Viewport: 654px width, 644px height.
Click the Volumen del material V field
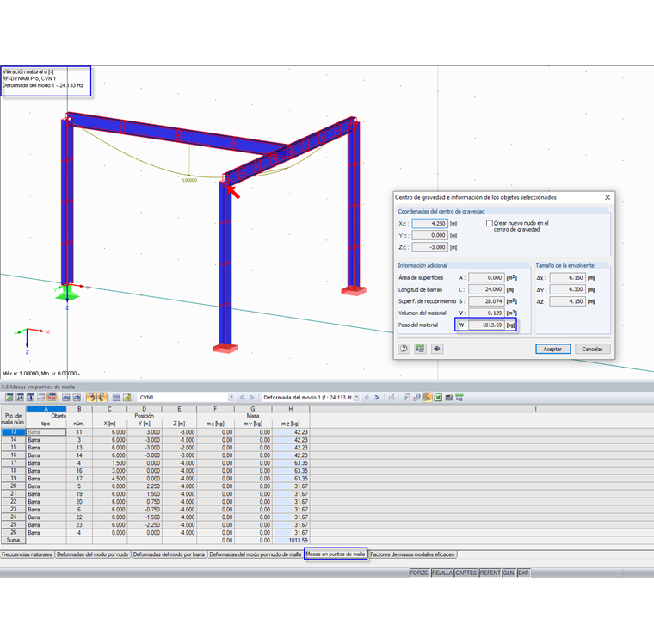point(486,313)
